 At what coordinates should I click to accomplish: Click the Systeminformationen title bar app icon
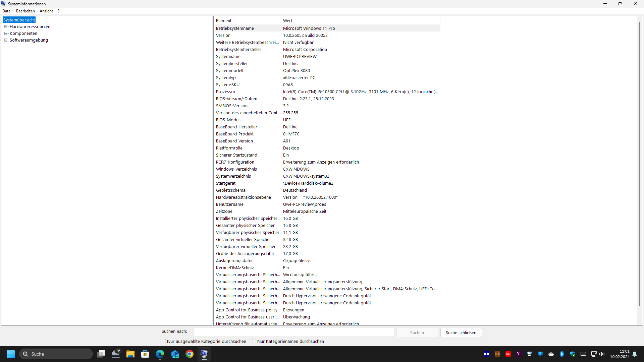pos(4,4)
